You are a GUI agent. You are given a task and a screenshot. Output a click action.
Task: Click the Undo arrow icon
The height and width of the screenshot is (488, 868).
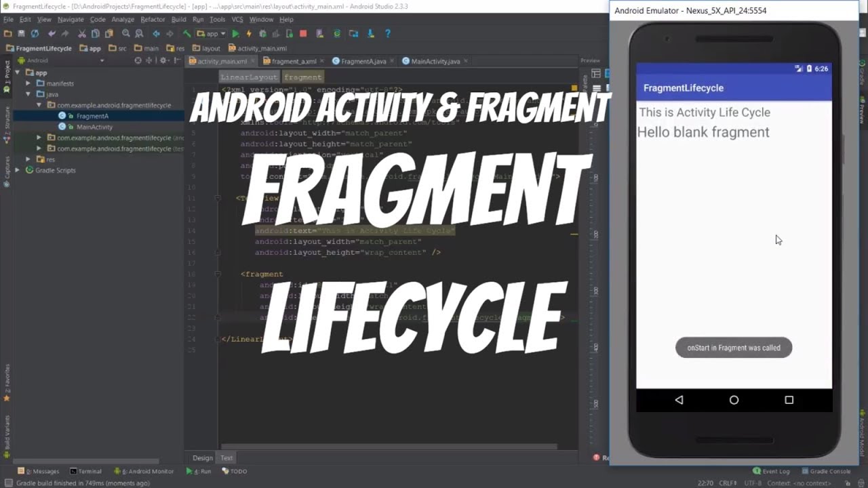point(52,33)
